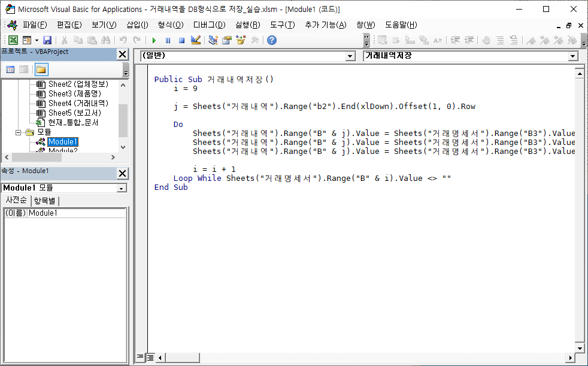Viewport: 588px width, 366px height.
Task: Open the 디버그(D) menu
Action: point(209,25)
